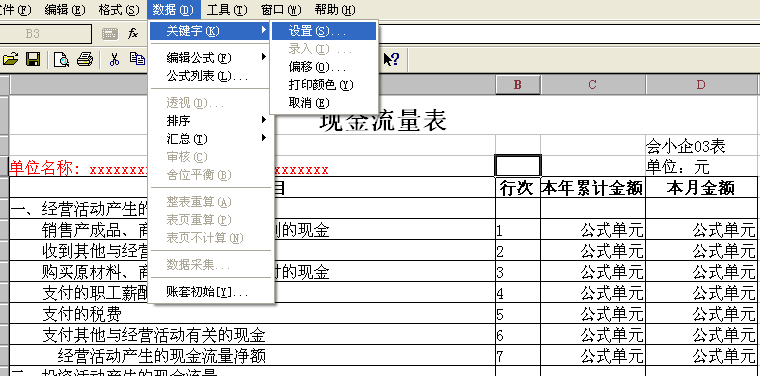Select column D header
Viewport: 760px width, 376px height.
[701, 85]
